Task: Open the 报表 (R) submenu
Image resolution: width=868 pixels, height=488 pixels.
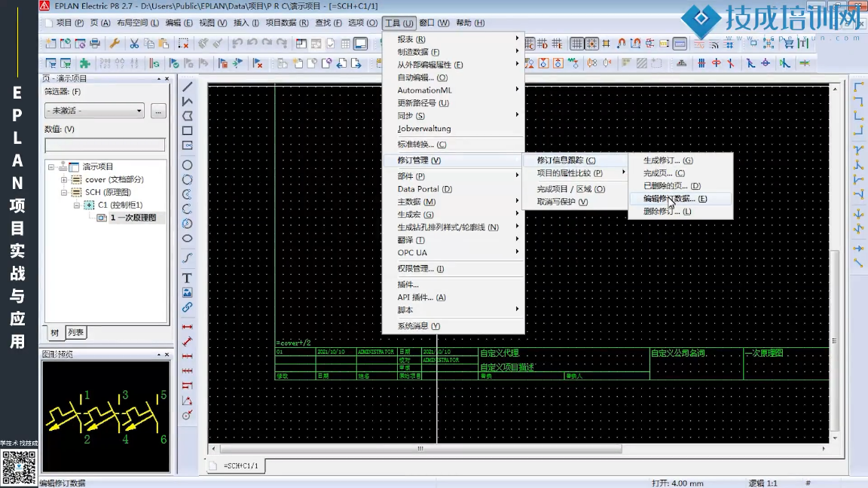Action: [x=454, y=39]
